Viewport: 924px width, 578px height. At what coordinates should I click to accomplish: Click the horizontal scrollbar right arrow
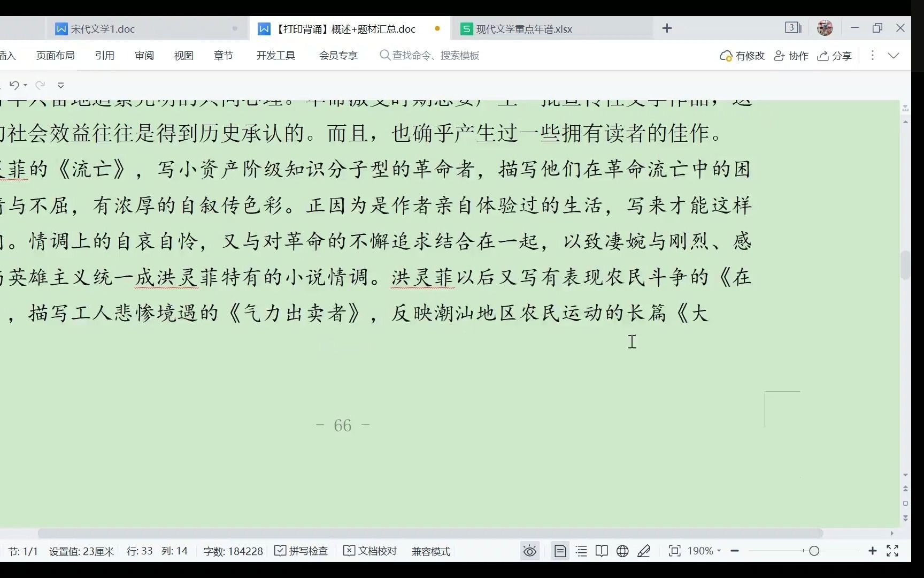point(892,534)
